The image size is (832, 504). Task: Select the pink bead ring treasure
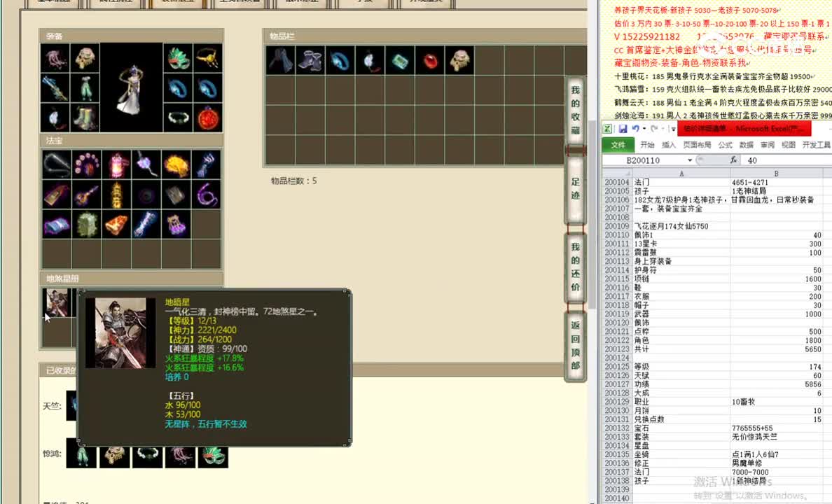[x=86, y=164]
